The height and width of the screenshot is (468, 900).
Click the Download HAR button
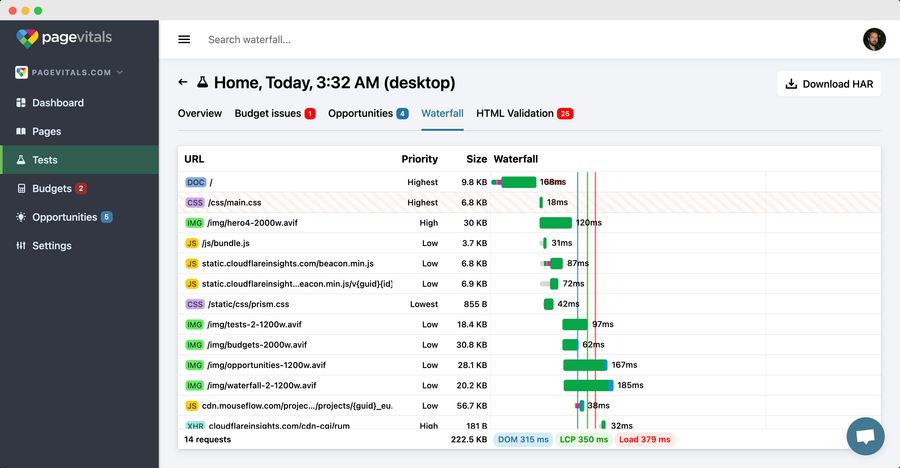tap(829, 84)
